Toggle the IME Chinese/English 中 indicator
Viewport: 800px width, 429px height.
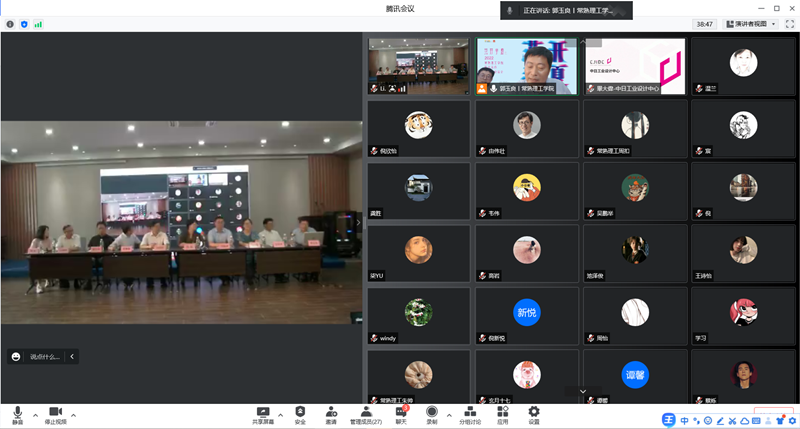tap(684, 421)
